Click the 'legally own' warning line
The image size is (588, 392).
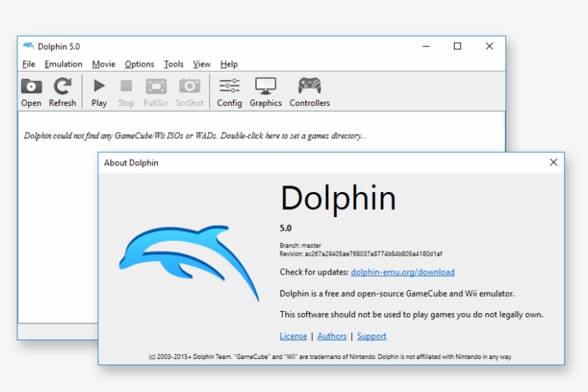coord(412,315)
